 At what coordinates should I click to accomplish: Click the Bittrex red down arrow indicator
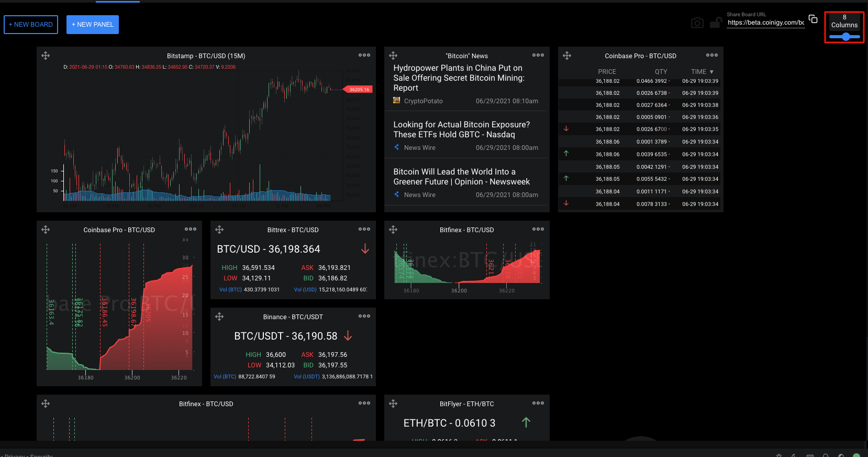[365, 249]
